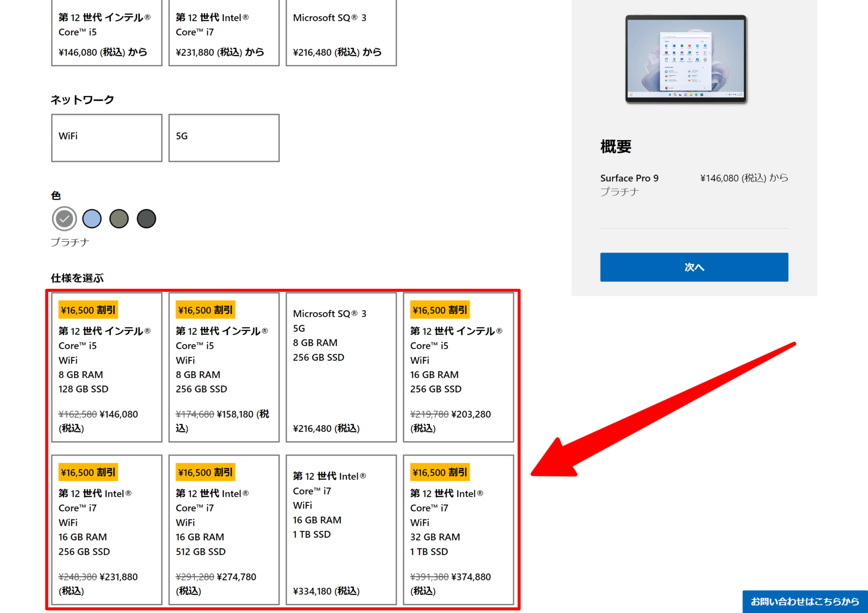
Task: Choose i7 16 GB RAM 1 TB SSD configuration
Action: 341,530
